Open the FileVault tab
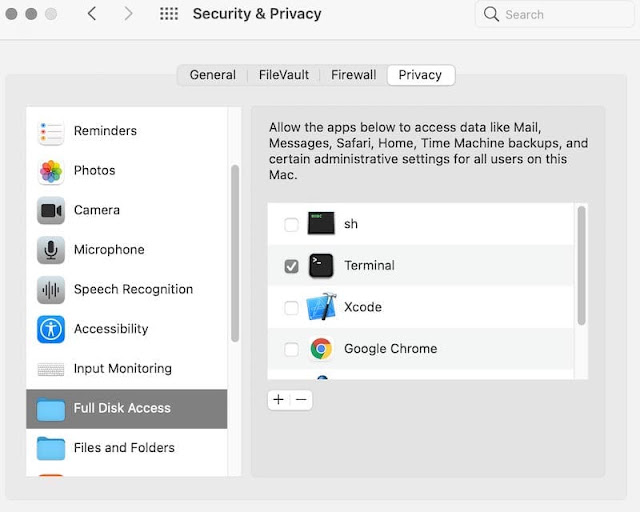Image resolution: width=640 pixels, height=512 pixels. (x=284, y=75)
